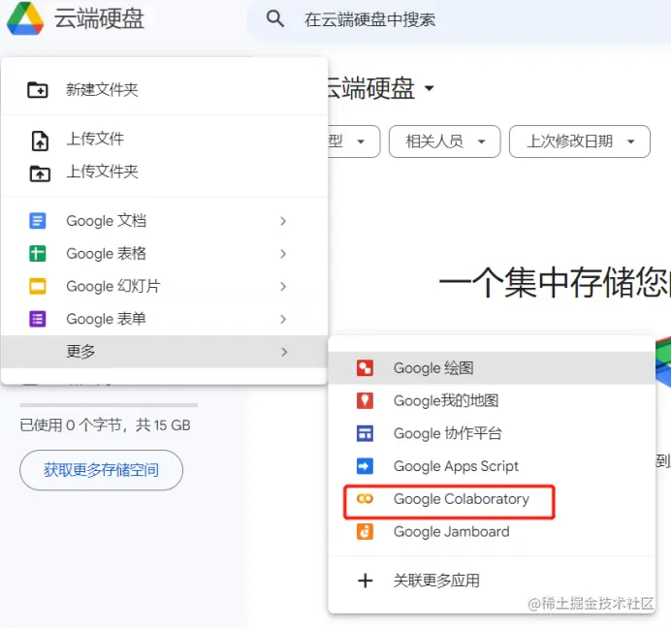Open the 上次修改日期 filter dropdown

tap(580, 142)
